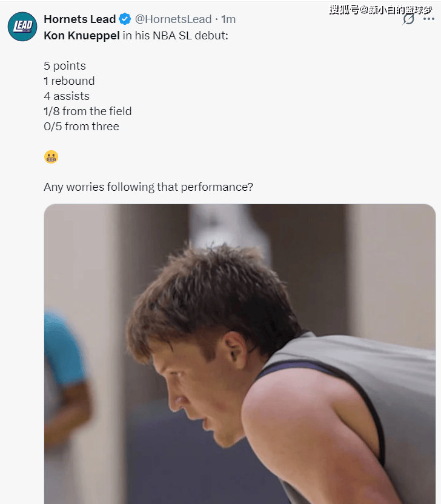
Task: Open the Grok explain-post icon
Action: (x=409, y=19)
